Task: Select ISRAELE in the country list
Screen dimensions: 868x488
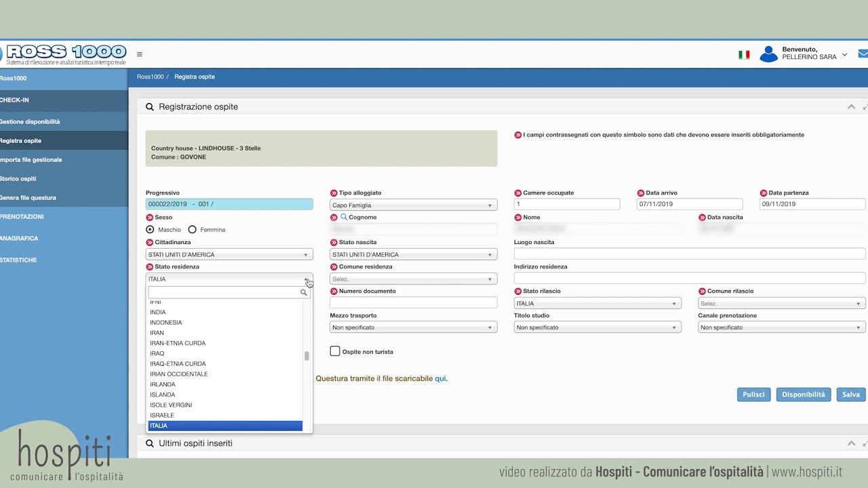Action: click(x=225, y=415)
